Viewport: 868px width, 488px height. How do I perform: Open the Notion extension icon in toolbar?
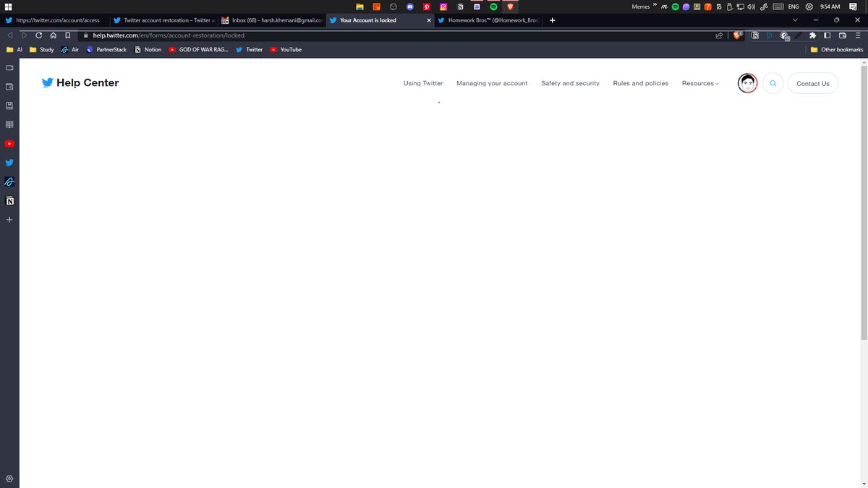coord(755,35)
